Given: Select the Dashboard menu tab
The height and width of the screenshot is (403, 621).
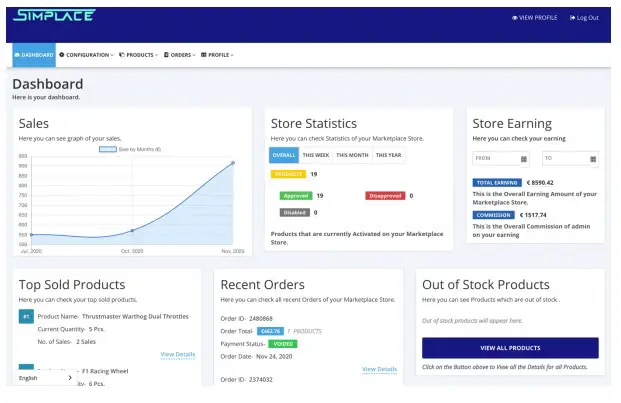Looking at the screenshot, I should [x=34, y=55].
